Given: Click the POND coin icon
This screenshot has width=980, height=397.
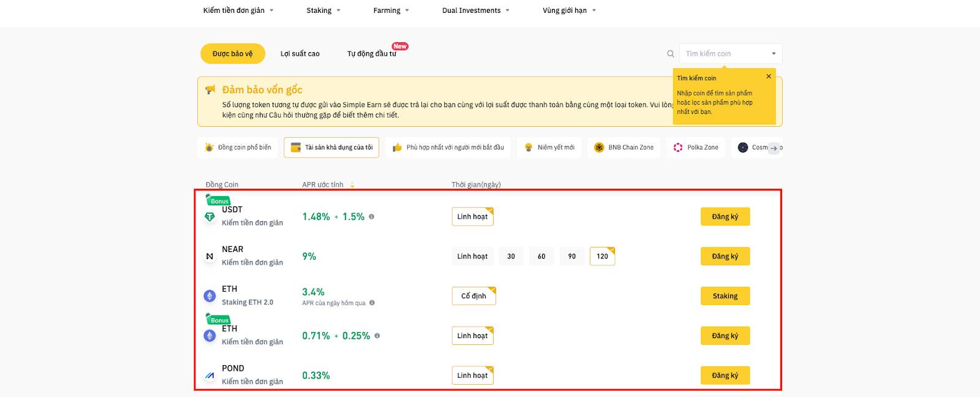Looking at the screenshot, I should [x=209, y=376].
